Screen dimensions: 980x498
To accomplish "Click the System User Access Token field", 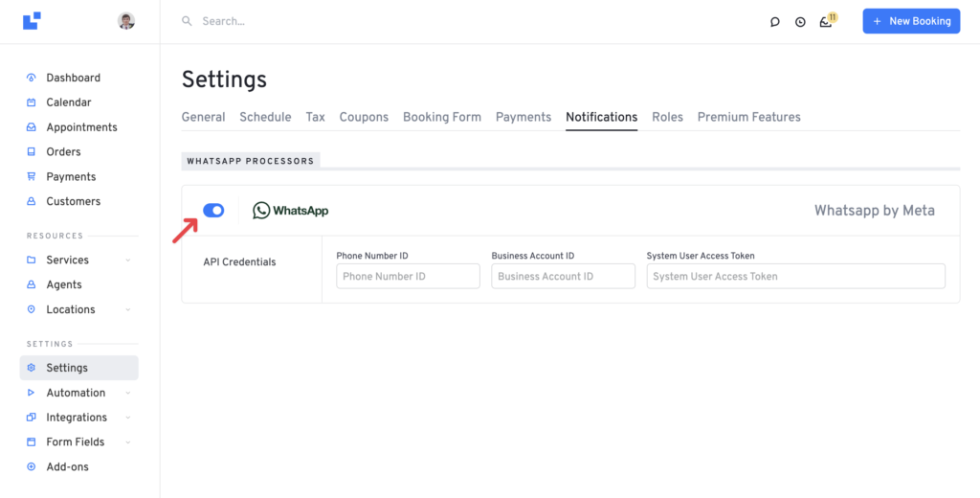I will point(795,277).
